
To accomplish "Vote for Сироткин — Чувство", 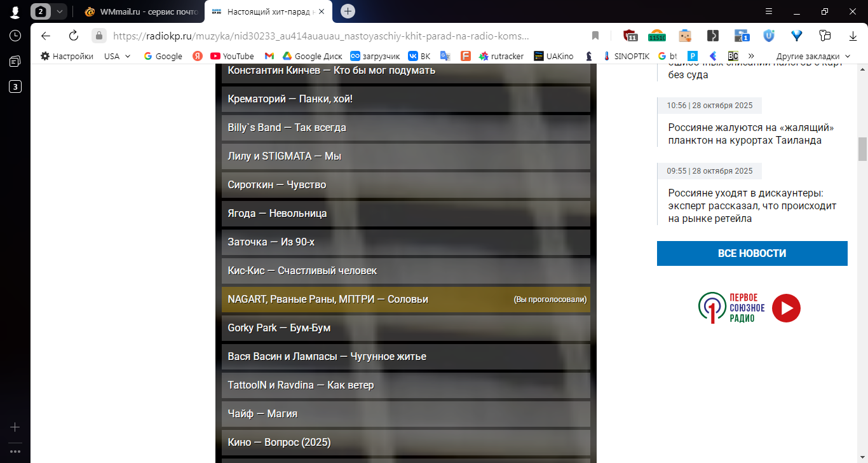I will pyautogui.click(x=406, y=185).
